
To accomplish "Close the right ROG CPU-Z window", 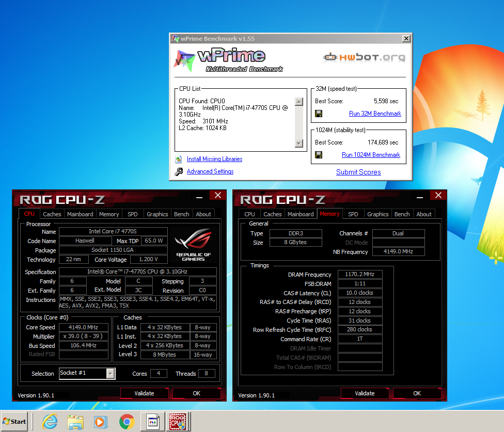I will click(x=438, y=195).
